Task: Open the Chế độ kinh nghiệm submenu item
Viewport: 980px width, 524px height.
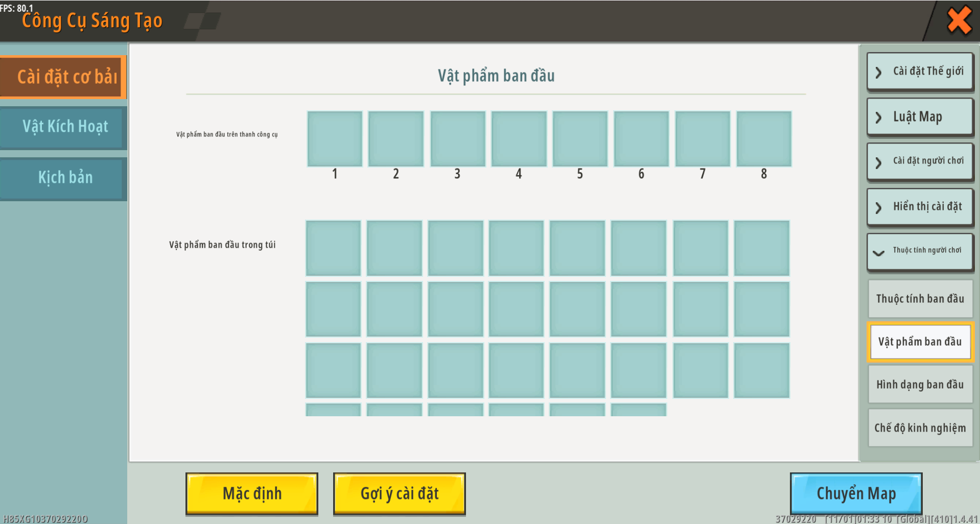Action: click(920, 427)
